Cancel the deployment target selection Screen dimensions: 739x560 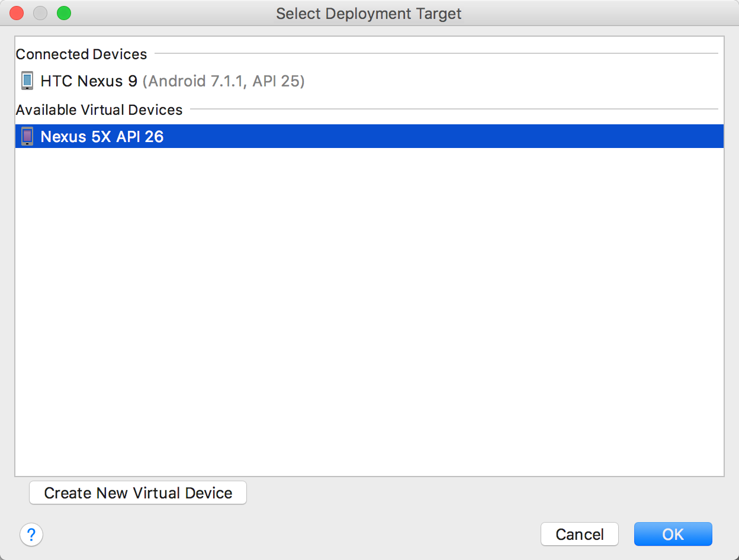579,535
